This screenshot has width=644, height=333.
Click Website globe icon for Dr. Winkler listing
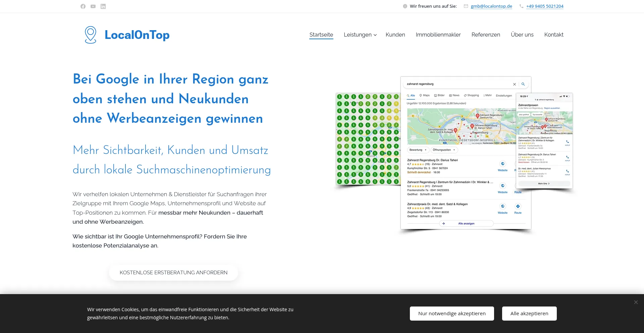(x=502, y=185)
